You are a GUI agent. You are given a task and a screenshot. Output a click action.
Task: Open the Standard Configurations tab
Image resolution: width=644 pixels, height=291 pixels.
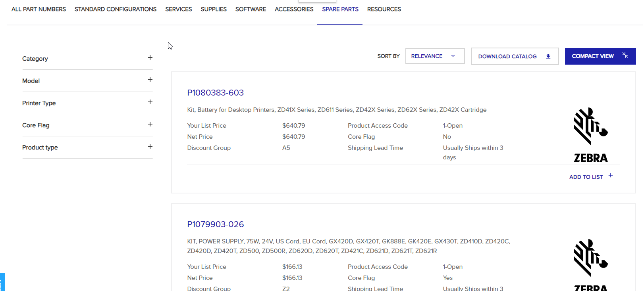point(116,9)
